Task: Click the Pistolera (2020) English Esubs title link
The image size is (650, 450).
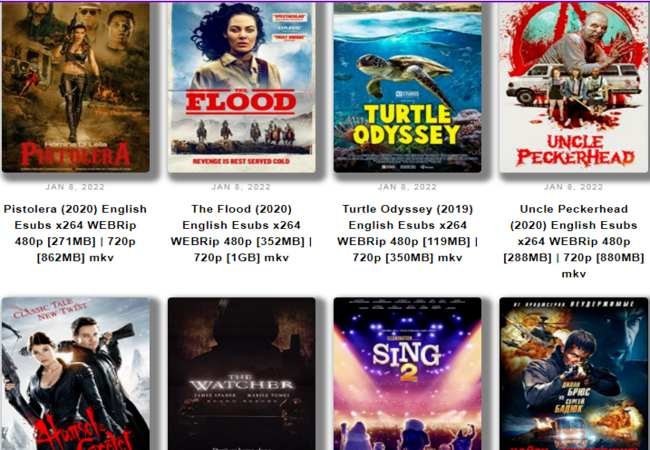Action: 75,233
